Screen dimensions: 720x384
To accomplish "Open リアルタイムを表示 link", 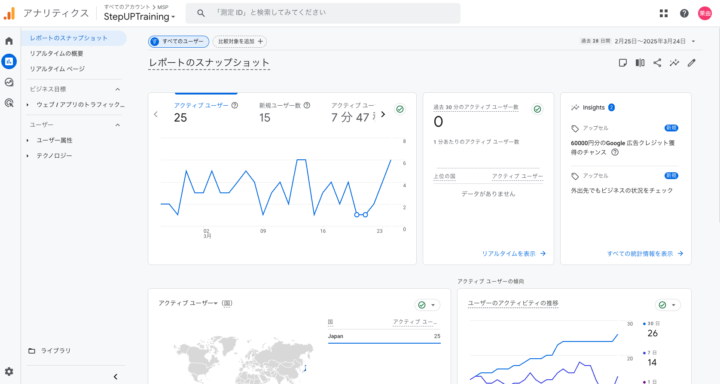I will [513, 254].
